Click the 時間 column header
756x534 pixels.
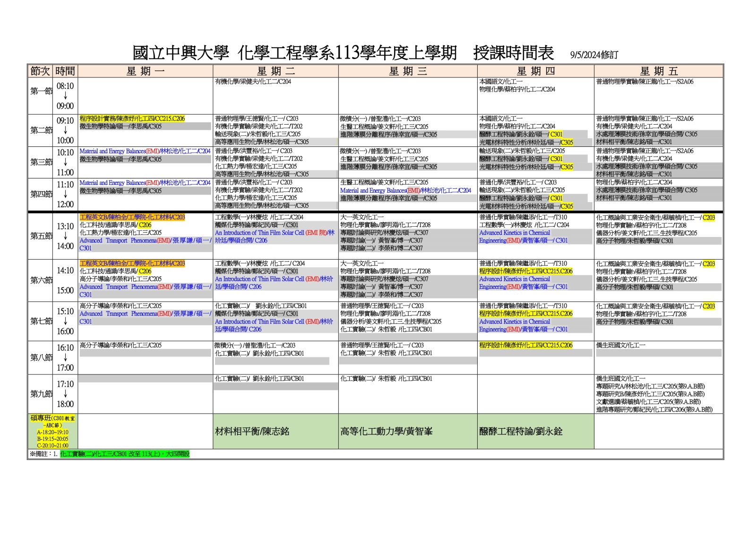[x=65, y=71]
